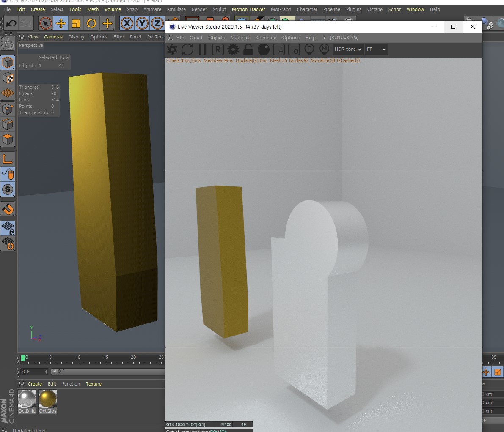The image size is (504, 432).
Task: Switch to Points mode
Action: [8, 109]
